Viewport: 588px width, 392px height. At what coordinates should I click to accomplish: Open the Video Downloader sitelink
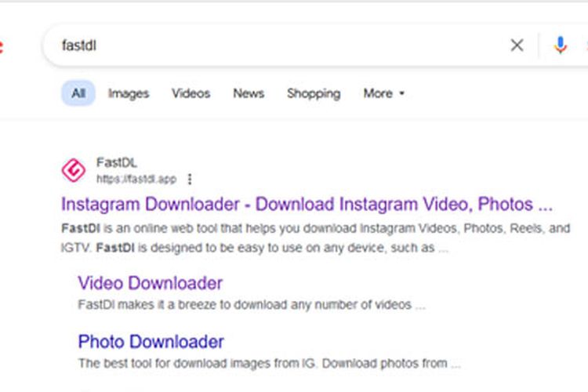pyautogui.click(x=150, y=283)
